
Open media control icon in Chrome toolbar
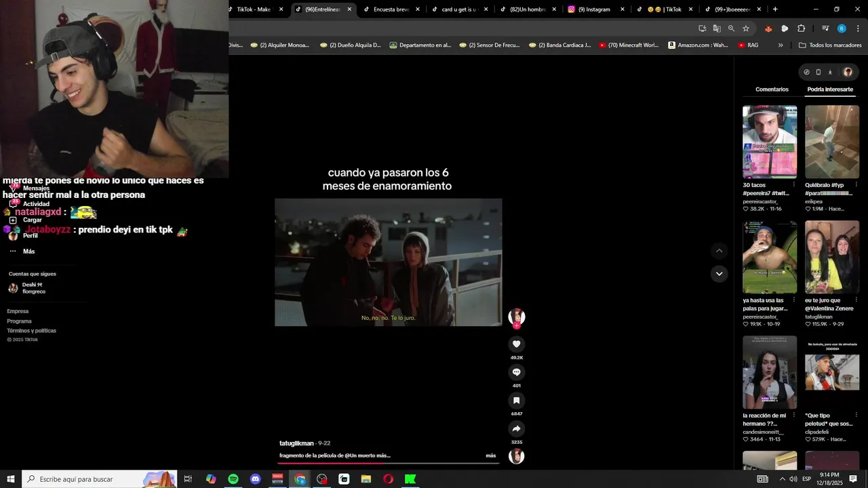[x=825, y=28]
